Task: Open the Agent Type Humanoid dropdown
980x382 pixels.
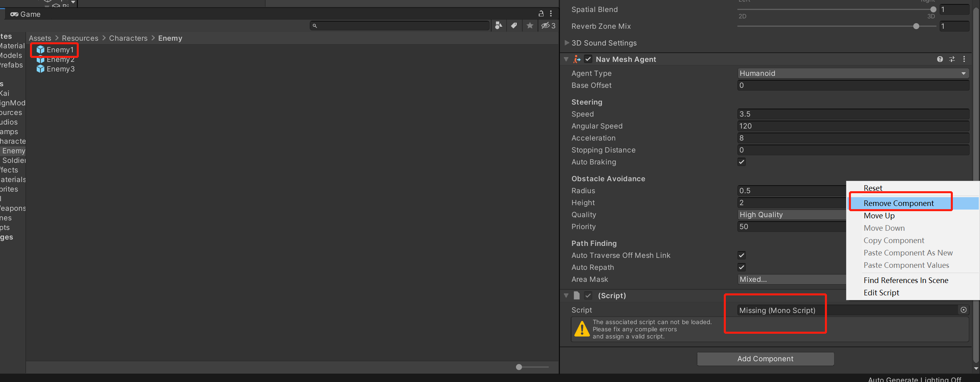Action: point(853,73)
